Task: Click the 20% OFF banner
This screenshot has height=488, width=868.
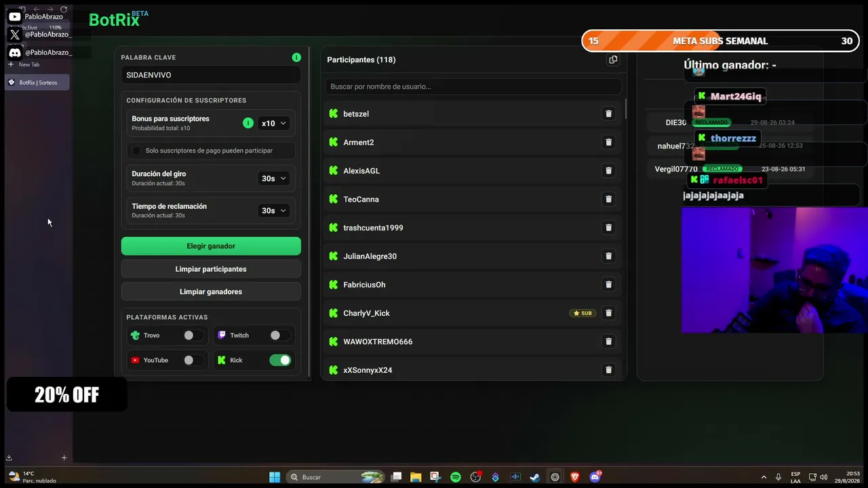Action: [66, 394]
